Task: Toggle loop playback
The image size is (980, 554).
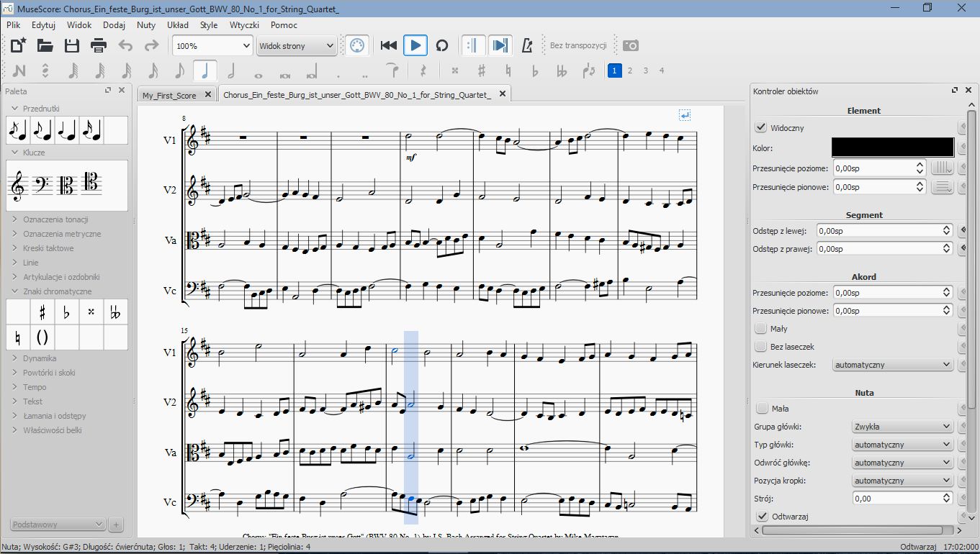Action: point(442,45)
